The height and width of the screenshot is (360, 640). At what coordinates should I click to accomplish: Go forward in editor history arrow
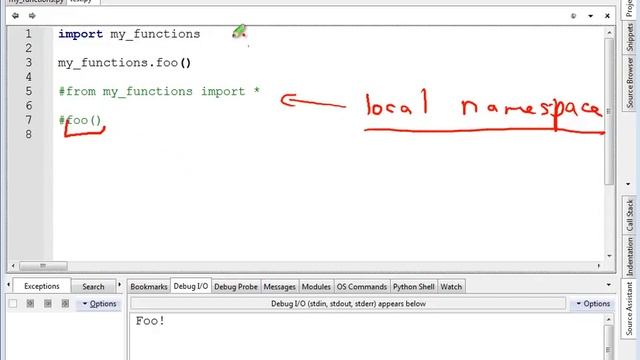(32, 16)
